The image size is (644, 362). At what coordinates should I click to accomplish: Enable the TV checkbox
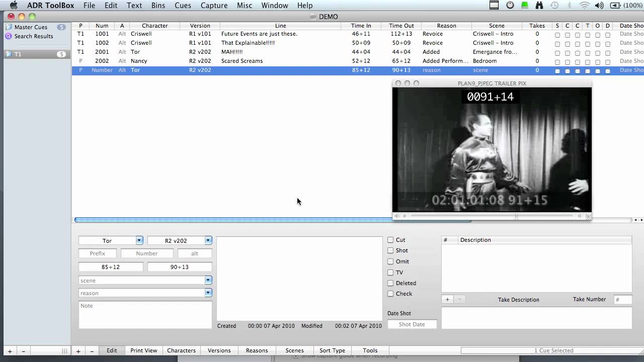click(x=390, y=273)
